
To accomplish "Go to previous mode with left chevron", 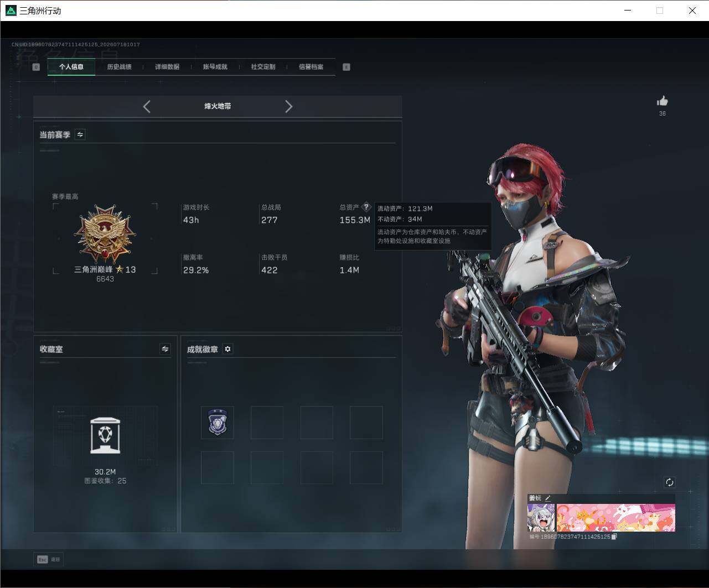I will pos(147,106).
